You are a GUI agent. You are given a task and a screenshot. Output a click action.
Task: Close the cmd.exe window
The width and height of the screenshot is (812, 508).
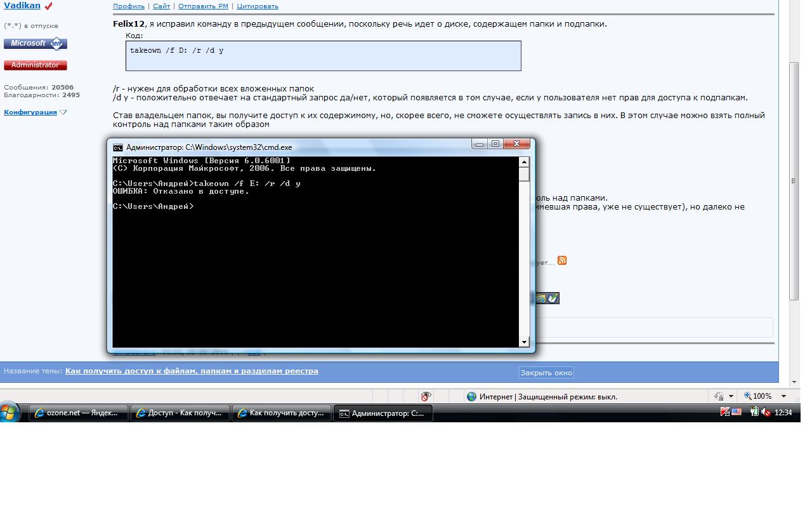pyautogui.click(x=517, y=144)
